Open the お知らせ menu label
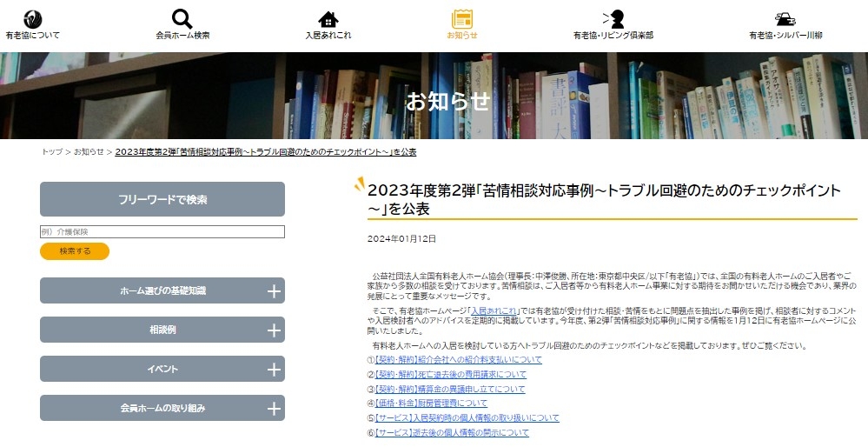This screenshot has height=447, width=868. pos(462,36)
